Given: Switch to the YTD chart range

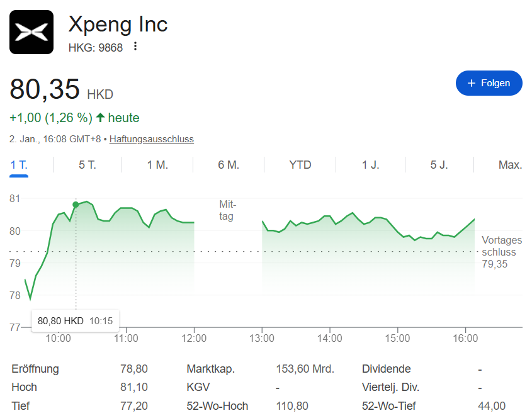Looking at the screenshot, I should tap(300, 165).
